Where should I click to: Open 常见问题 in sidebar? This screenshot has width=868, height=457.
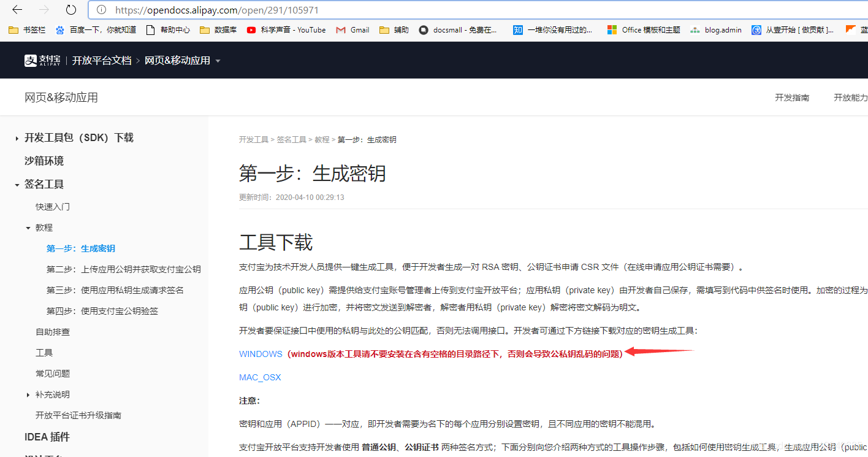point(53,374)
